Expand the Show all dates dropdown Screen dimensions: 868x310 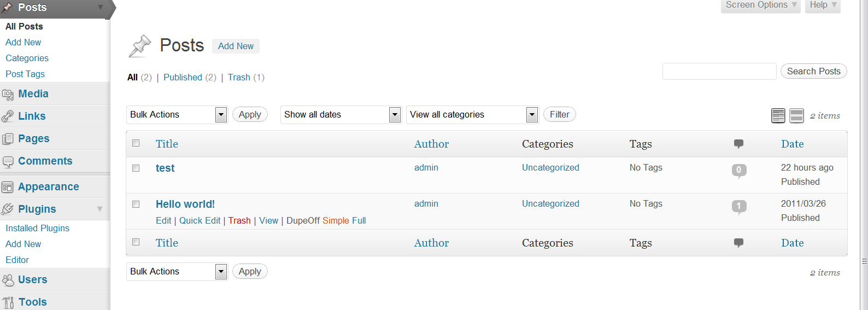[x=341, y=114]
